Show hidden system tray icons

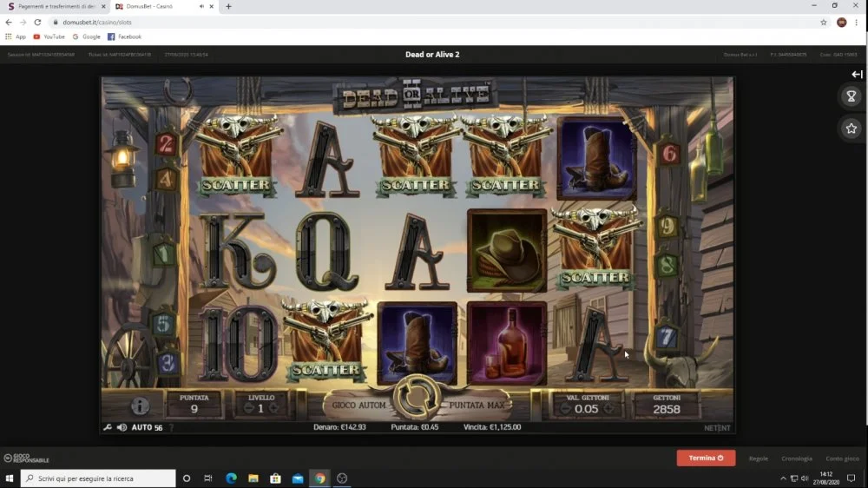tap(783, 478)
